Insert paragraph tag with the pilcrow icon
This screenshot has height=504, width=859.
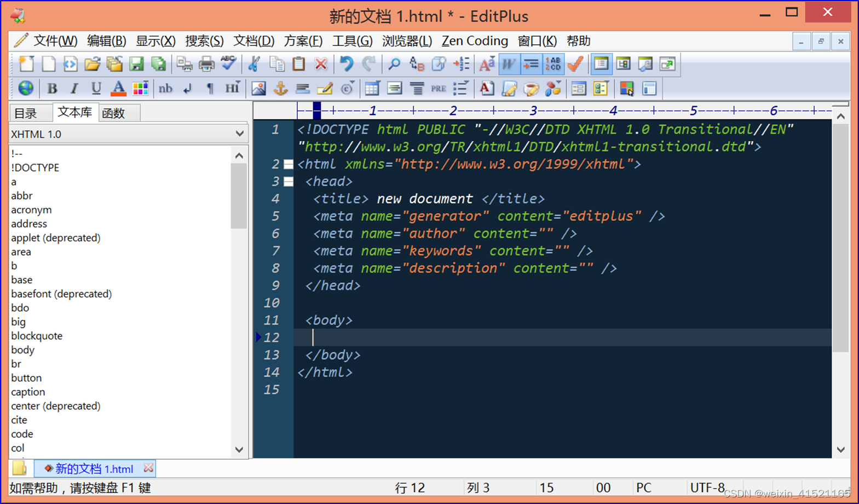[x=210, y=88]
